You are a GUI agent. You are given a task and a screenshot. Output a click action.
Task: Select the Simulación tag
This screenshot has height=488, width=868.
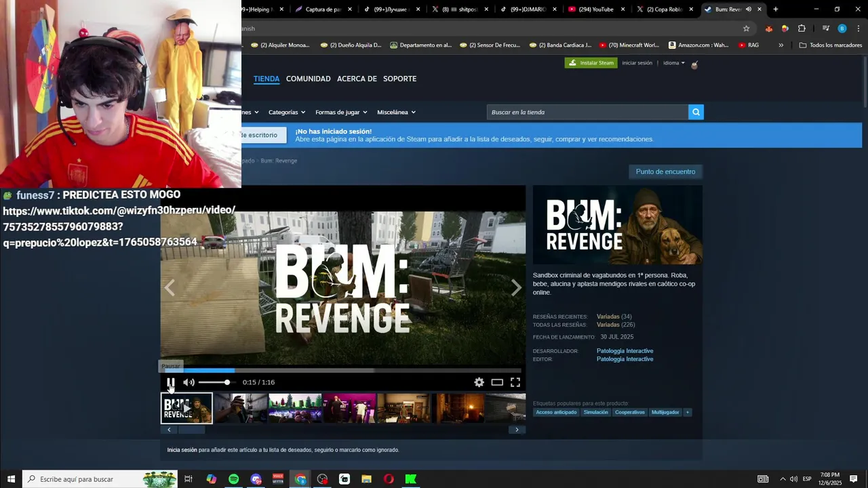(595, 412)
